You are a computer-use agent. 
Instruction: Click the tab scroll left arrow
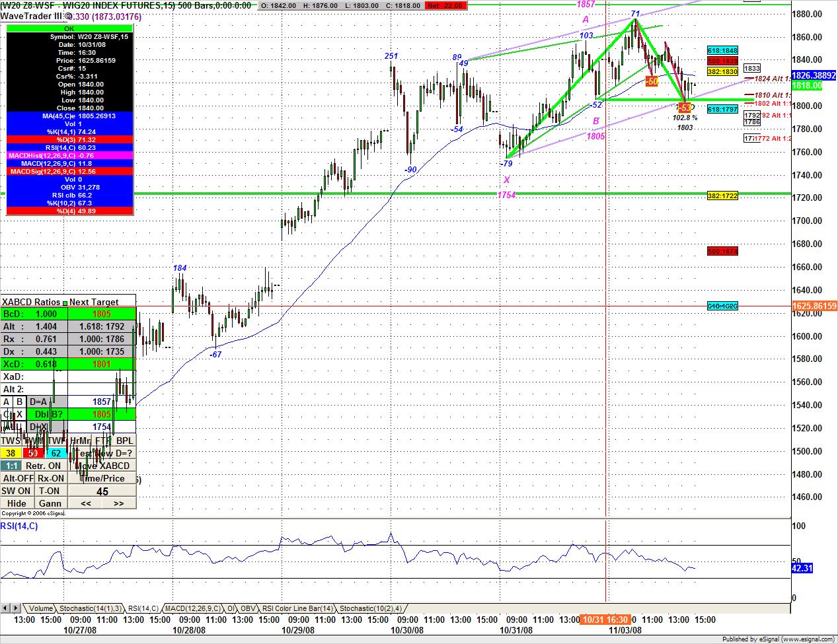coord(5,608)
